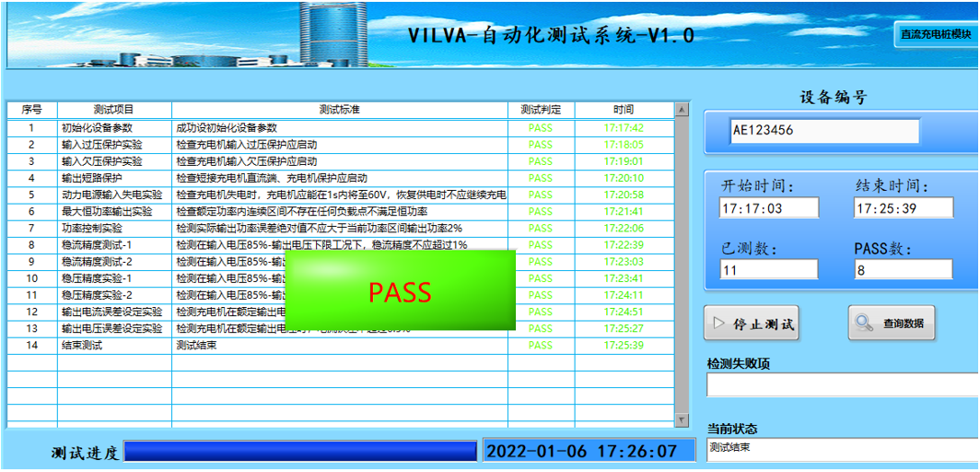Click the 直流充电桩模块 button
980x472 pixels.
[x=935, y=34]
